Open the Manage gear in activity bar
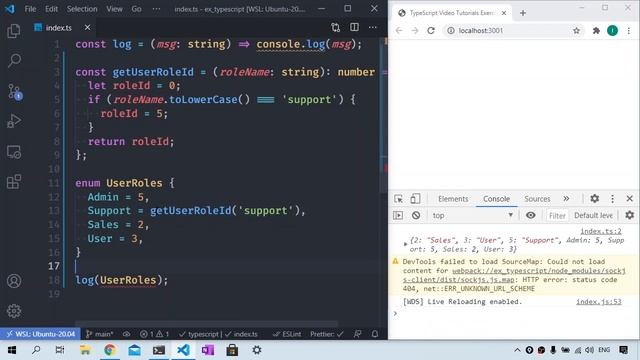 click(x=14, y=311)
